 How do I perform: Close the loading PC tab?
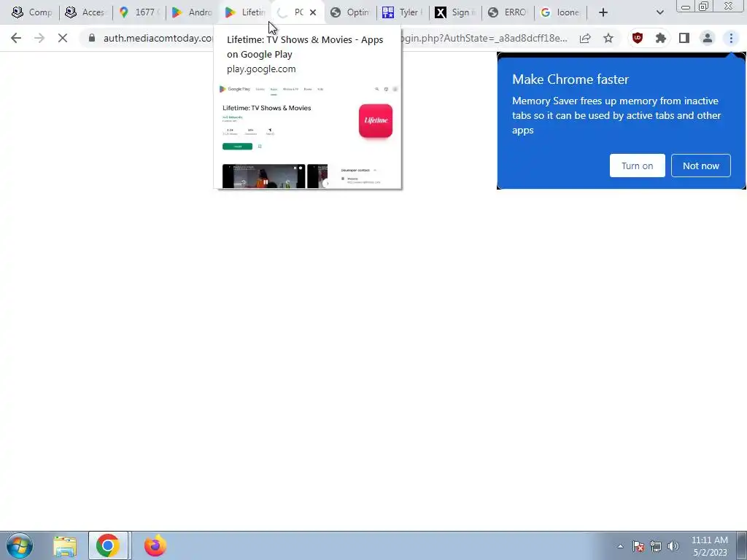click(x=312, y=12)
